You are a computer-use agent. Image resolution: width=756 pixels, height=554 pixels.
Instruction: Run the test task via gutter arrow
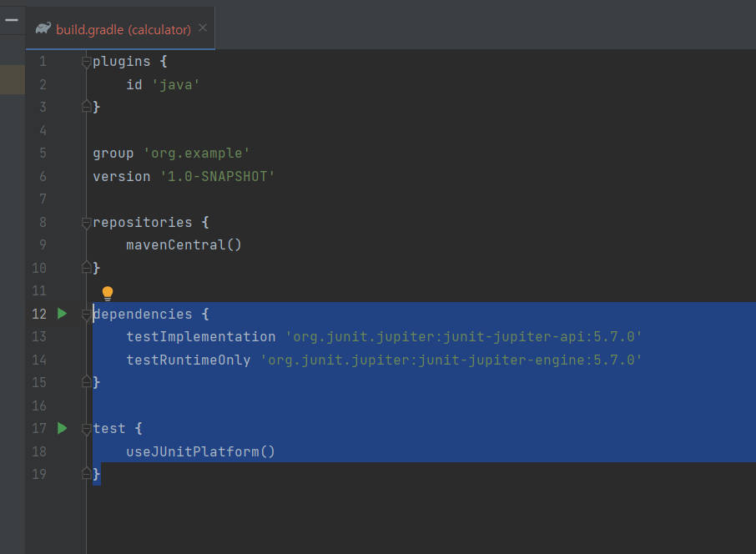63,428
